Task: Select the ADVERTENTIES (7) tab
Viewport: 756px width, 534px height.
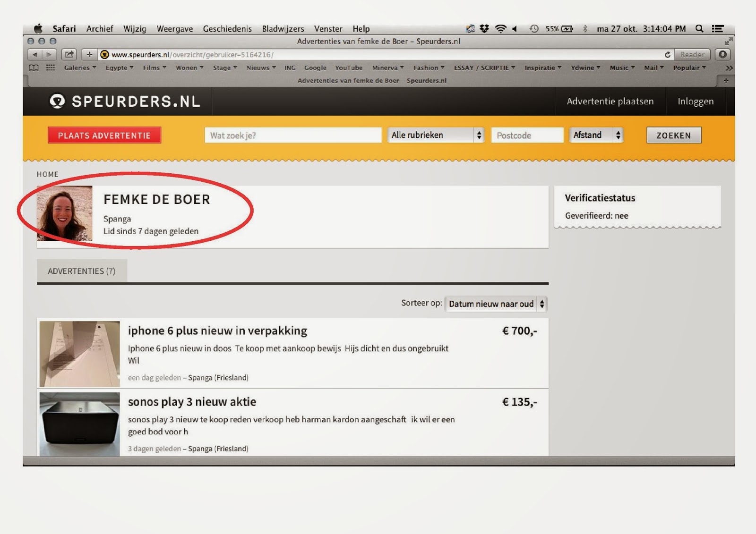Action: point(82,271)
